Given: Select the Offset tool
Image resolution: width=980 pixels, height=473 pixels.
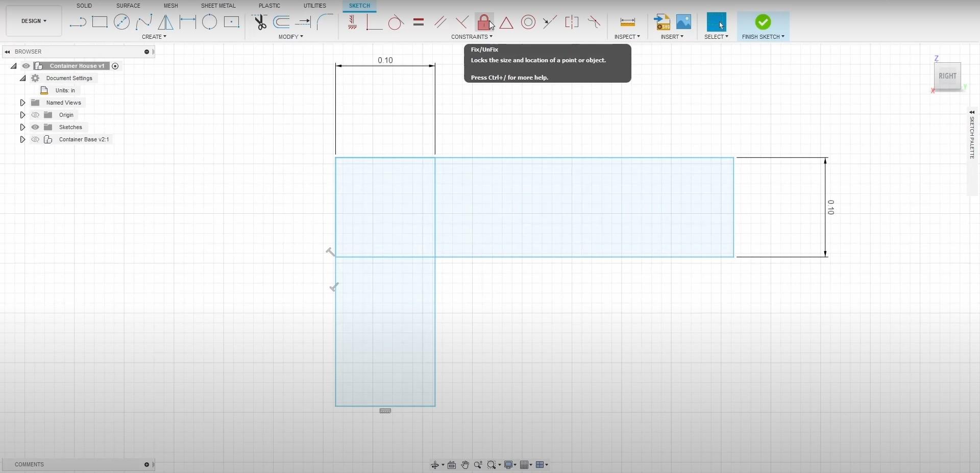Looking at the screenshot, I should point(281,22).
